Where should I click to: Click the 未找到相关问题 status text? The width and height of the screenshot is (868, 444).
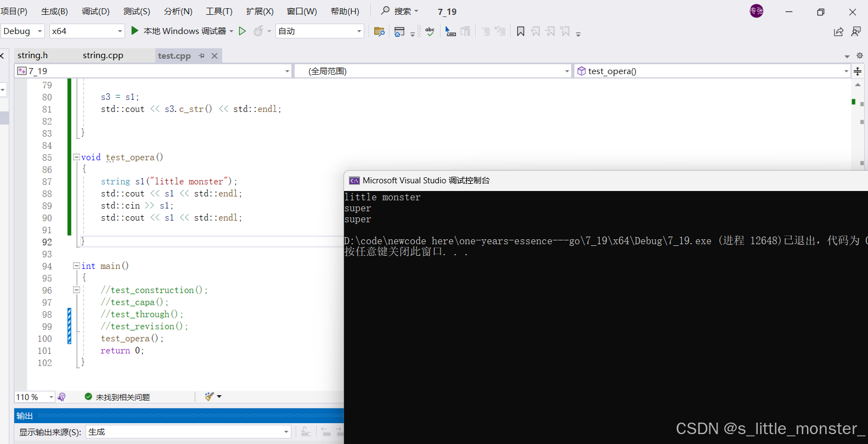pos(123,397)
